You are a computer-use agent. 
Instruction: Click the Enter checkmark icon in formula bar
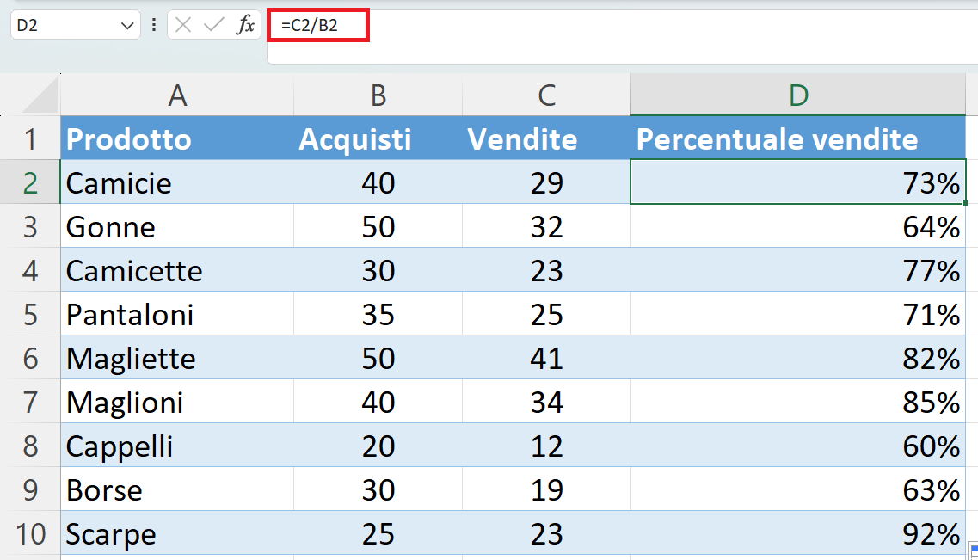pos(214,25)
